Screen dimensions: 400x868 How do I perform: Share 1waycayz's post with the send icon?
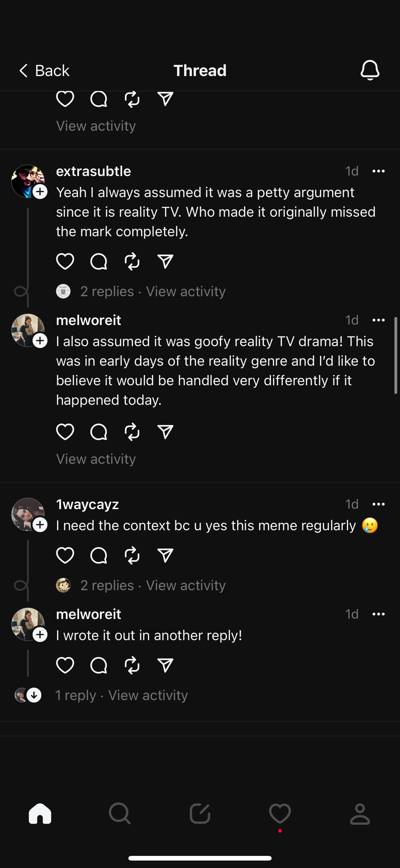coord(165,555)
